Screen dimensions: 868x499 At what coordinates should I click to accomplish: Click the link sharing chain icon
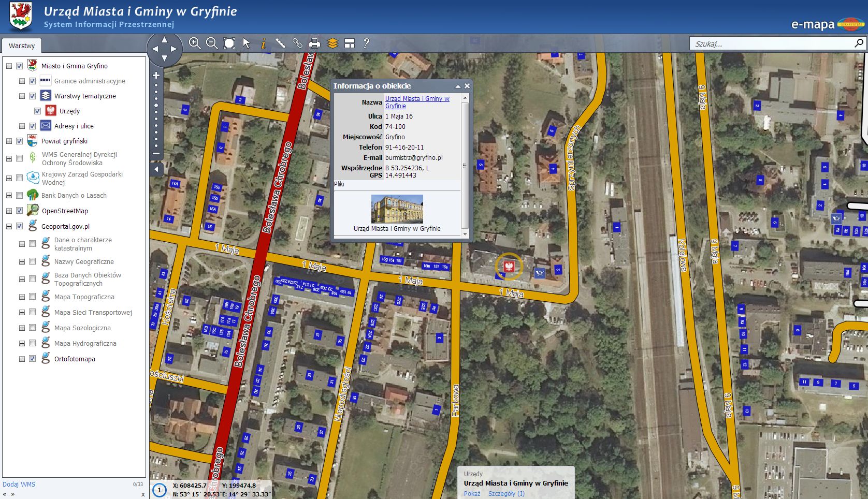tap(297, 43)
